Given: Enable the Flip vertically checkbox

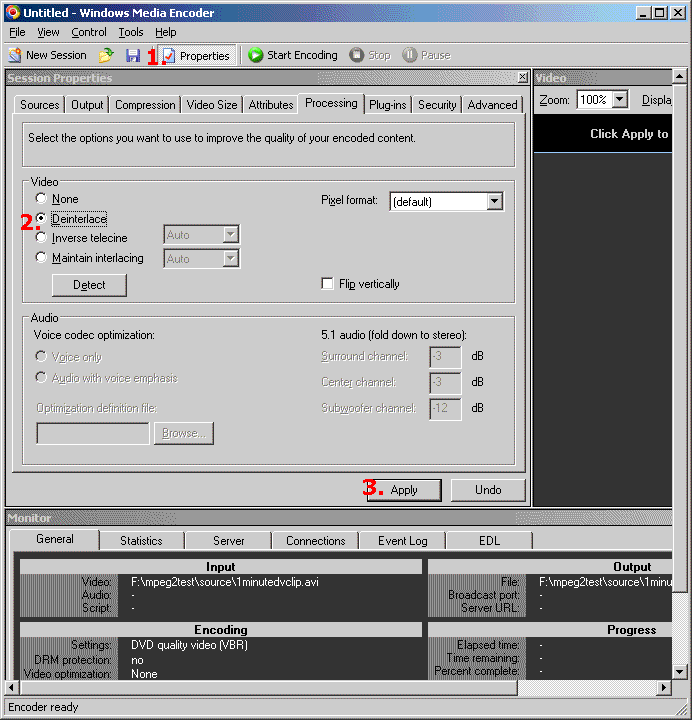Looking at the screenshot, I should coord(327,283).
